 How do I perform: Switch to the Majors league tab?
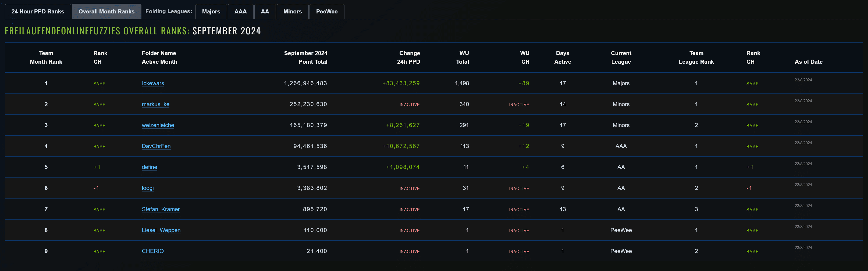coord(211,12)
